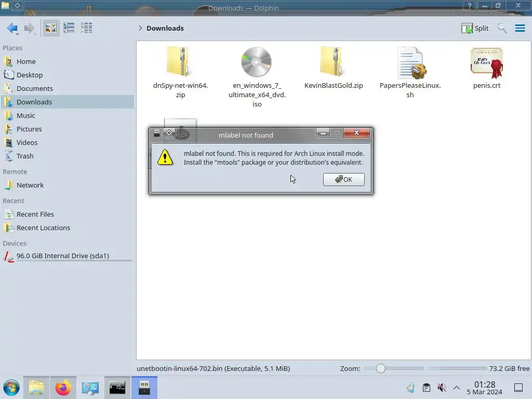This screenshot has width=532, height=399.
Task: Select Downloads in the Places panel
Action: point(68,102)
